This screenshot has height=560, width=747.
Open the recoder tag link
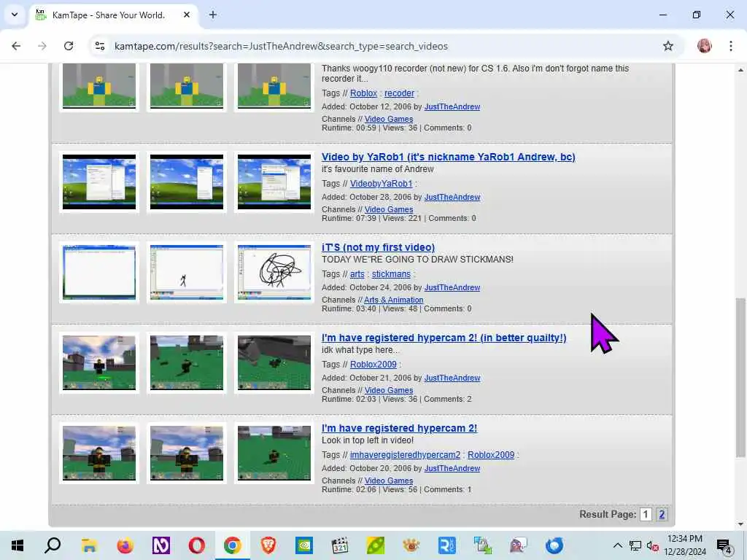(x=399, y=93)
